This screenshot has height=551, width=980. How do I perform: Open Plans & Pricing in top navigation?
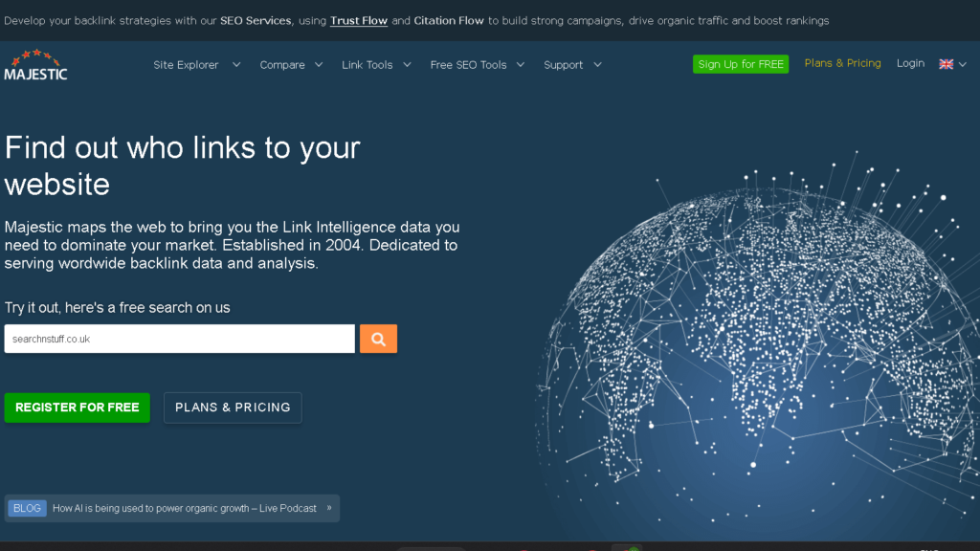[x=842, y=63]
